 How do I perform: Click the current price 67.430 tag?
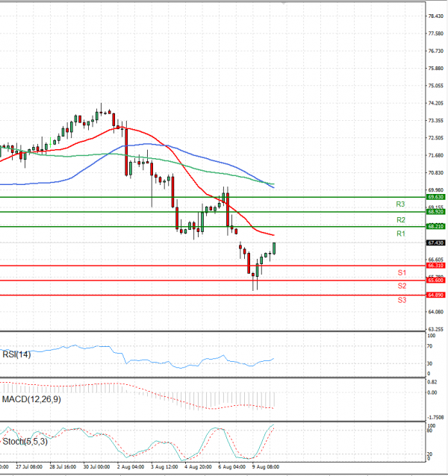tap(436, 243)
